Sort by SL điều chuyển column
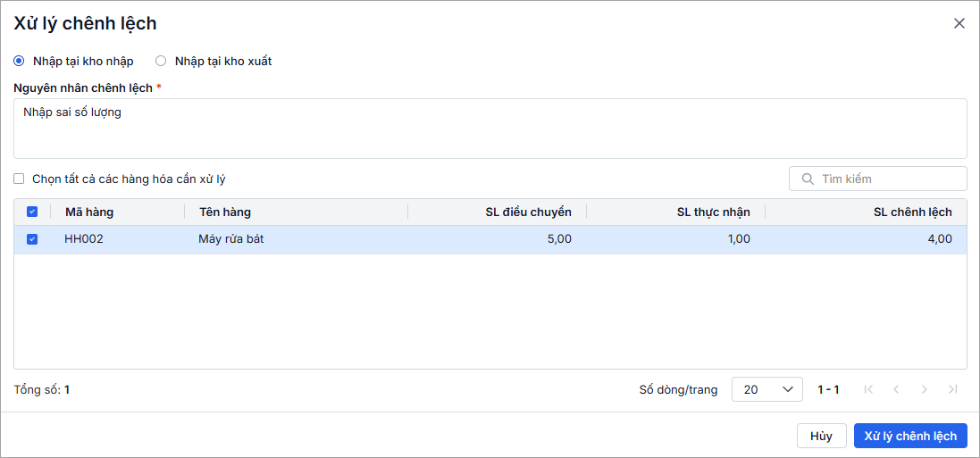This screenshot has width=980, height=458. [x=528, y=212]
